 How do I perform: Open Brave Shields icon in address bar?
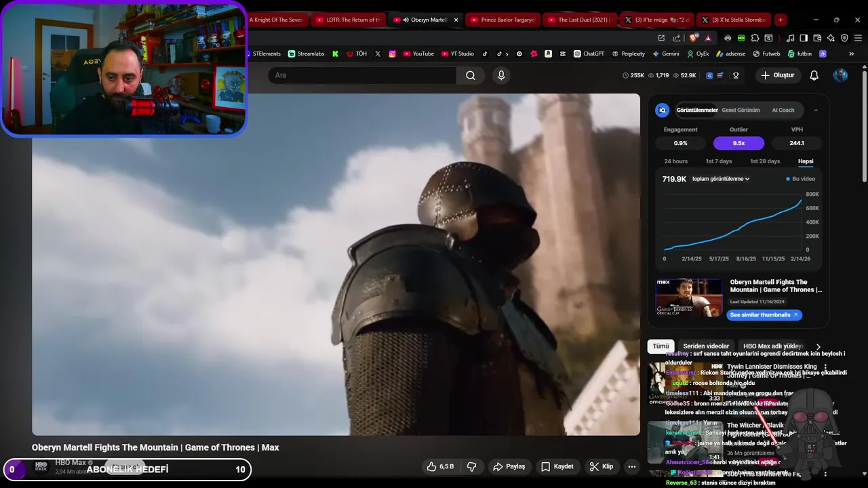click(x=693, y=38)
